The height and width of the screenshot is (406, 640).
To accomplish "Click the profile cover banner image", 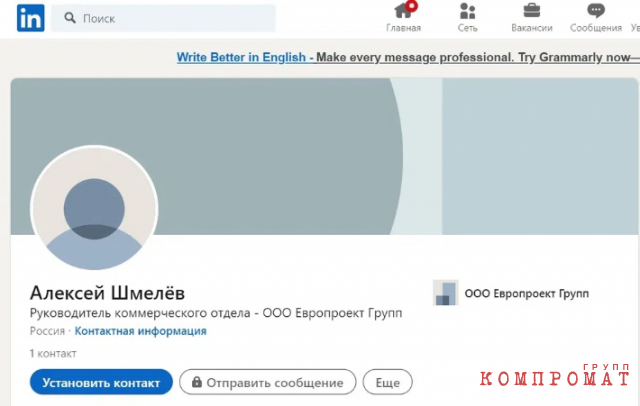I will pos(324,156).
